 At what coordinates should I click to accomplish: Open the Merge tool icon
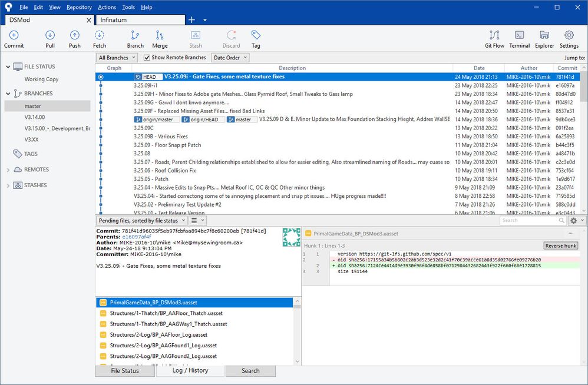[160, 39]
